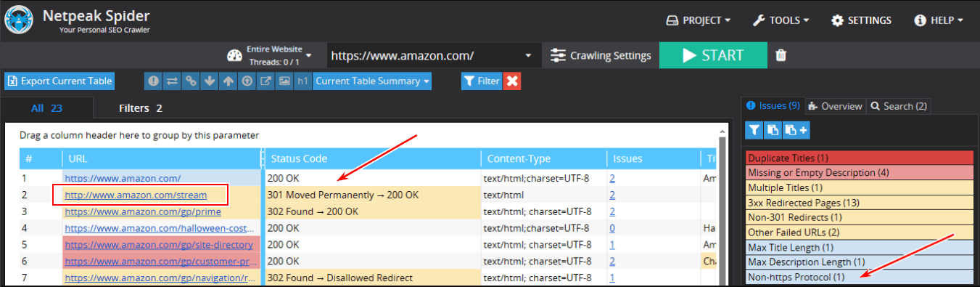Screen dimensions: 980x287
Task: Click the h1 headers toolbar icon
Action: click(x=303, y=81)
